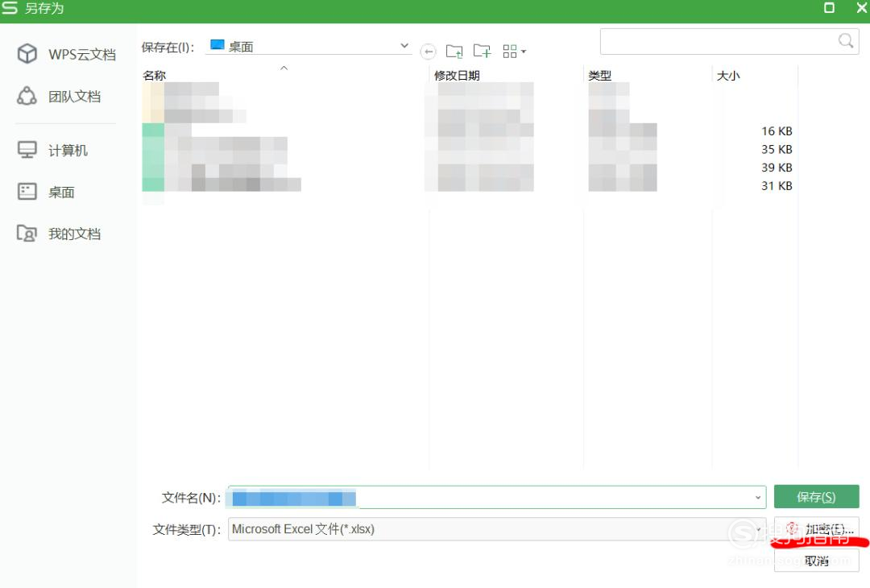Select the 团队文档 sidebar icon
Image resolution: width=870 pixels, height=588 pixels.
click(27, 96)
